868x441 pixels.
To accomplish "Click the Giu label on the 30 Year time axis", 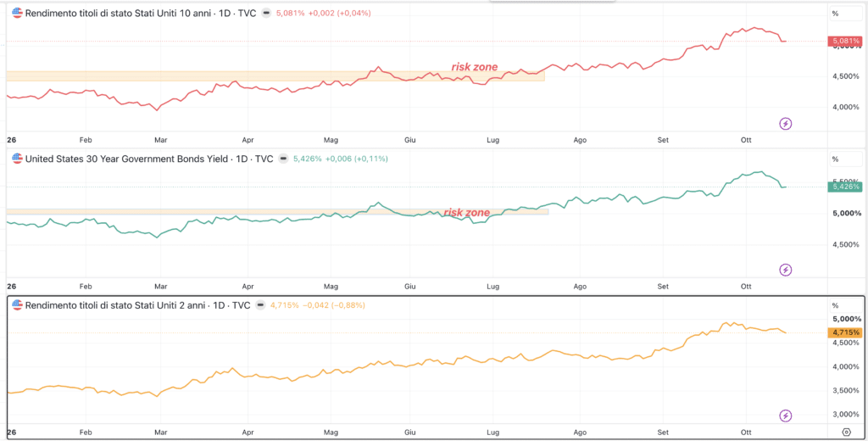I will point(409,287).
